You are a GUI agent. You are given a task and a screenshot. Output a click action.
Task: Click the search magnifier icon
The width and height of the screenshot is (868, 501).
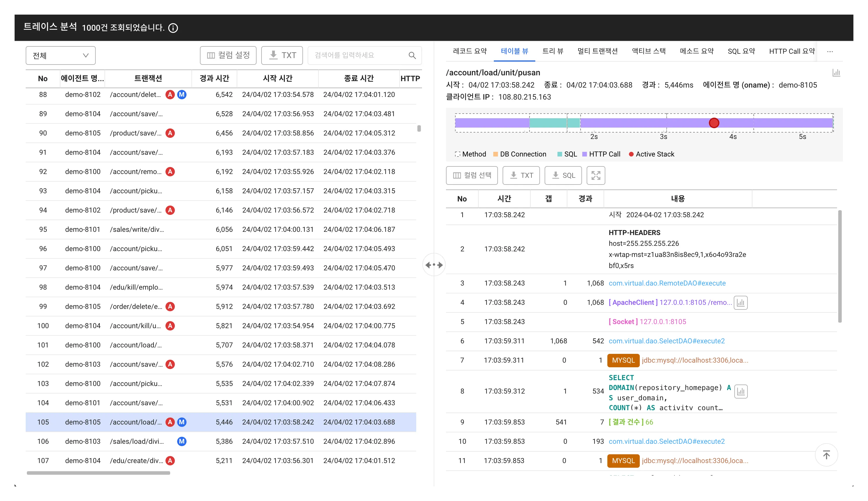(x=412, y=55)
